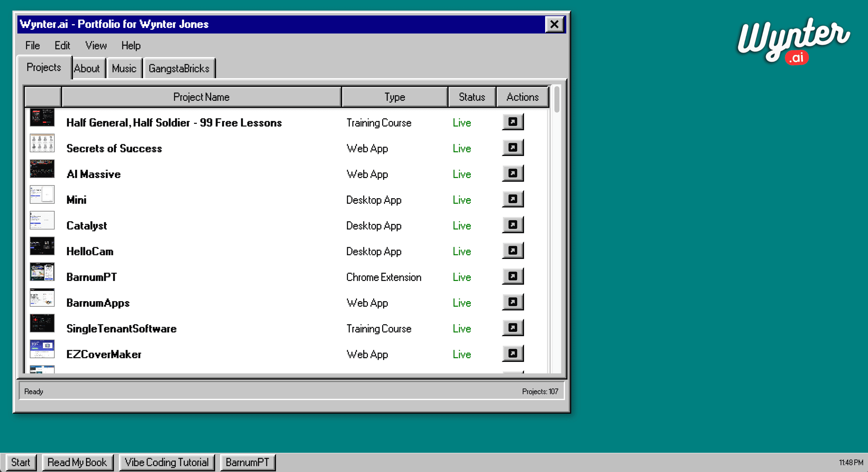This screenshot has height=472, width=868.
Task: Open link icon for Half General, Half Soldier
Action: coord(513,122)
